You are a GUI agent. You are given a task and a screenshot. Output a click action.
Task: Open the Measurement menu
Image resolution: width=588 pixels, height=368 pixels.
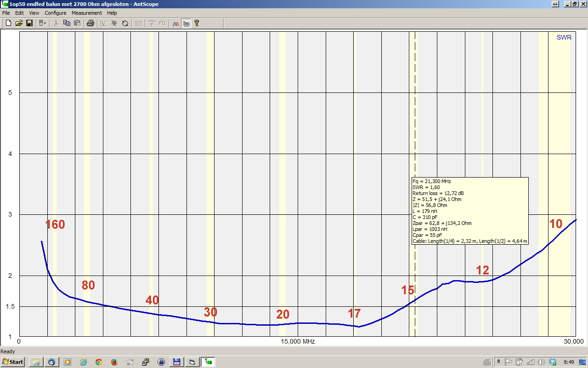coord(86,13)
